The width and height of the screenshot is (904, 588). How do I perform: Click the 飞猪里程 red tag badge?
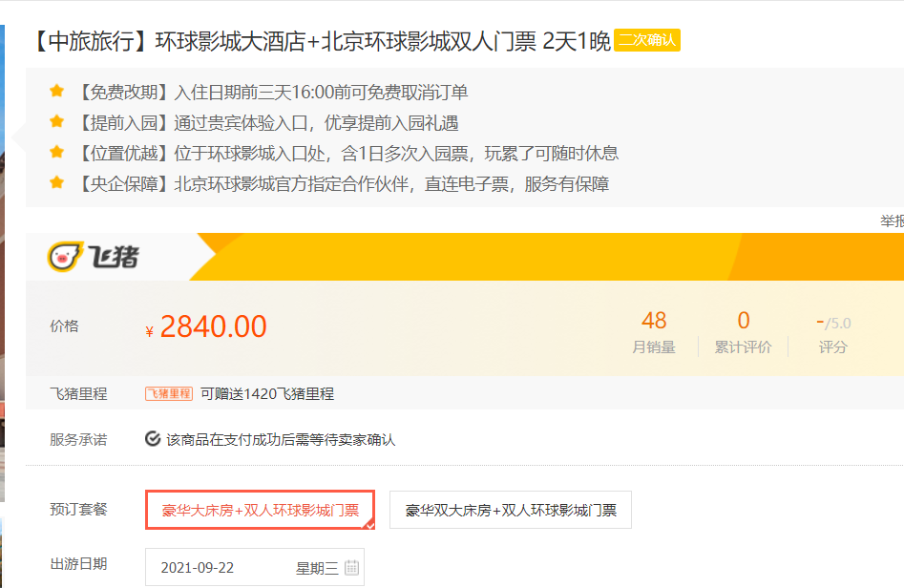coord(169,393)
